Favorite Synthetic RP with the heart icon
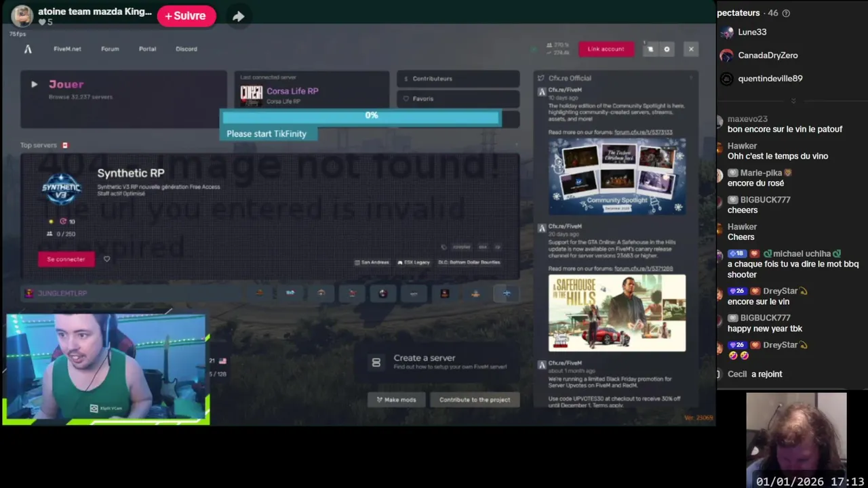This screenshot has height=488, width=868. click(x=106, y=259)
